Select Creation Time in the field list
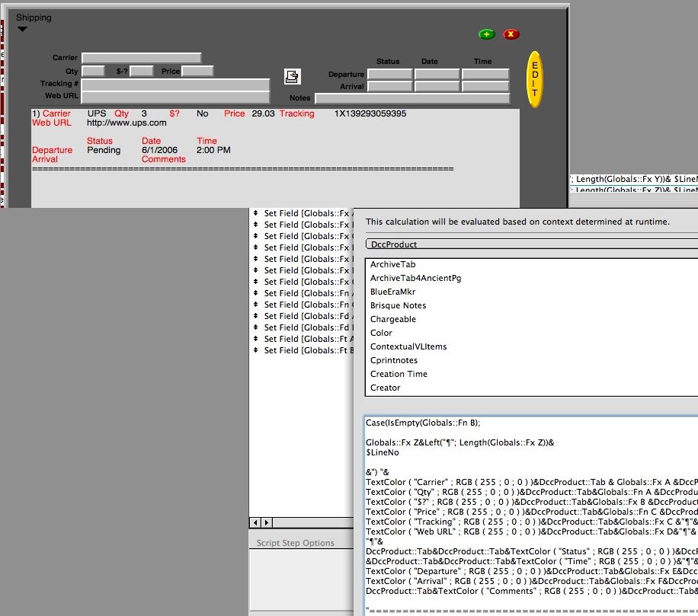Screen dimensions: 698x616 tap(399, 374)
